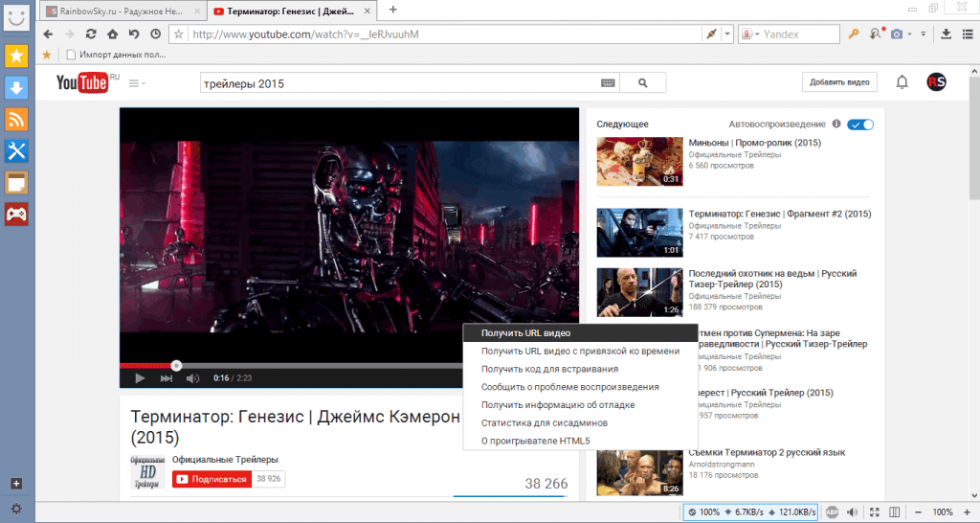Open the Downloads panel in the sidebar

16,87
